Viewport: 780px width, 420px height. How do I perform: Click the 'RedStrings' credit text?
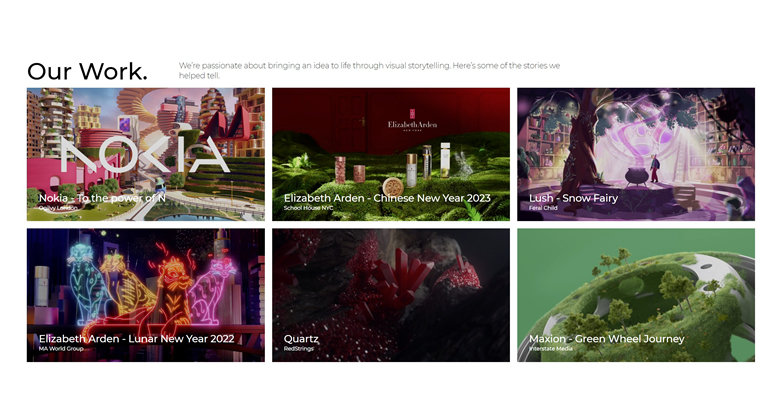coord(298,349)
